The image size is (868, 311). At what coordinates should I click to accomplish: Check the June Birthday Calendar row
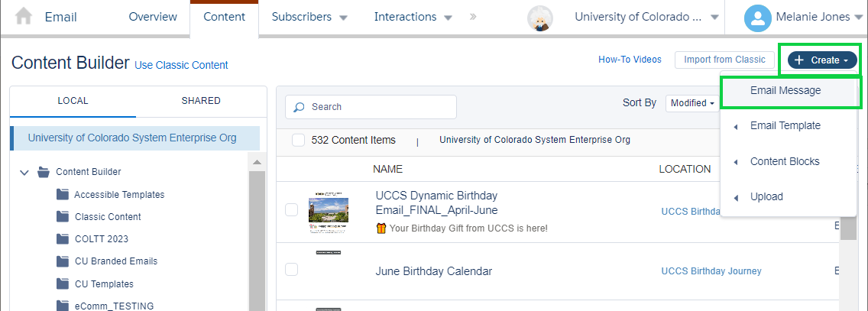[291, 270]
